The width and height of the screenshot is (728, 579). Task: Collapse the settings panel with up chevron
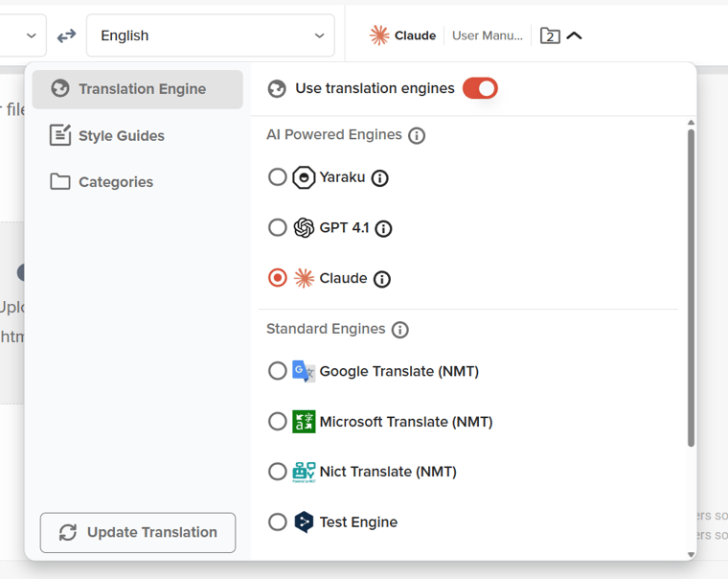pos(575,35)
